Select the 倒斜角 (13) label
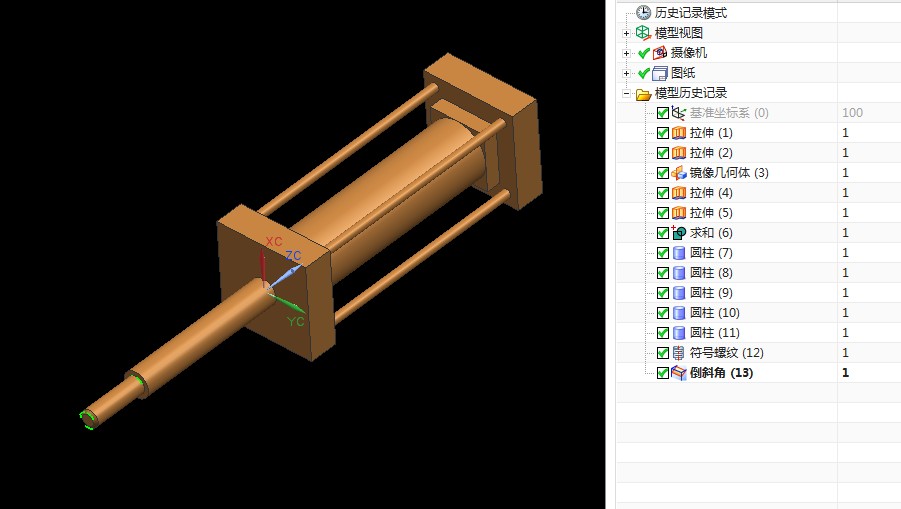Screen dimensions: 901x509 tap(721, 373)
